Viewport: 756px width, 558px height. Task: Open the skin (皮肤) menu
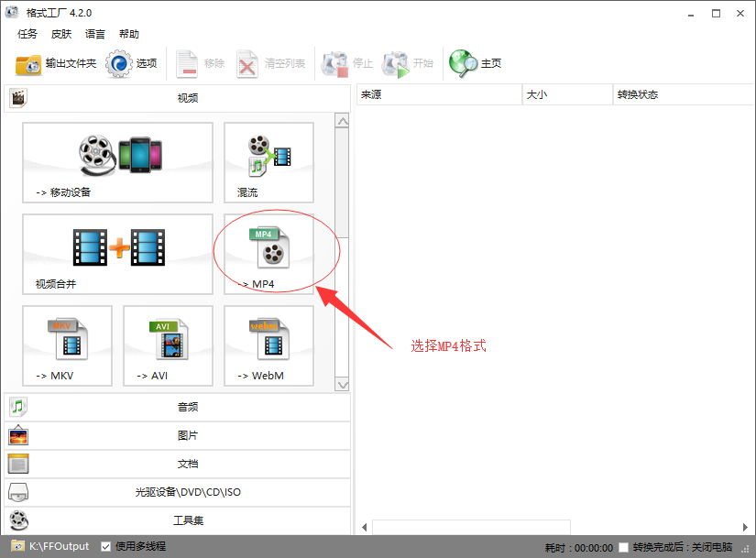(x=61, y=34)
